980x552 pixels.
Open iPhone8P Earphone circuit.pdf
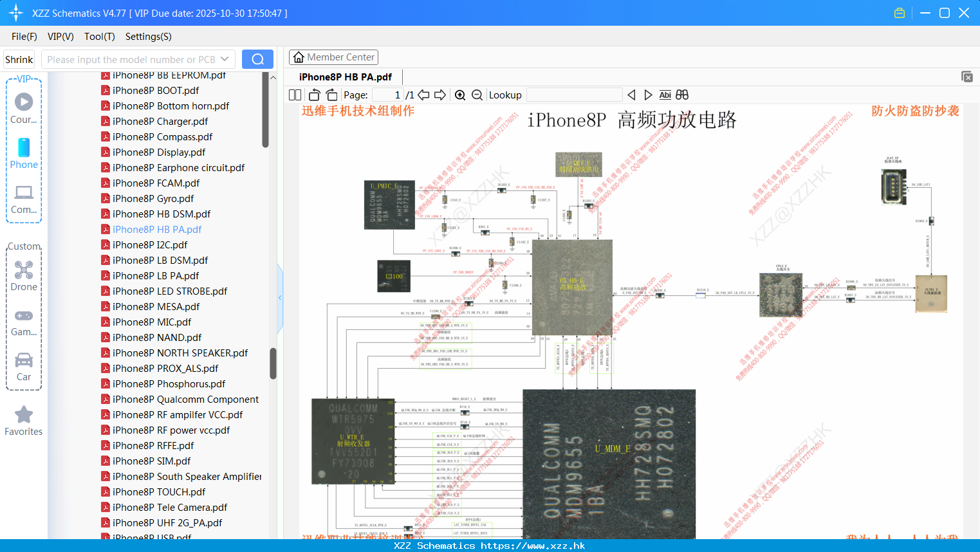tap(178, 167)
